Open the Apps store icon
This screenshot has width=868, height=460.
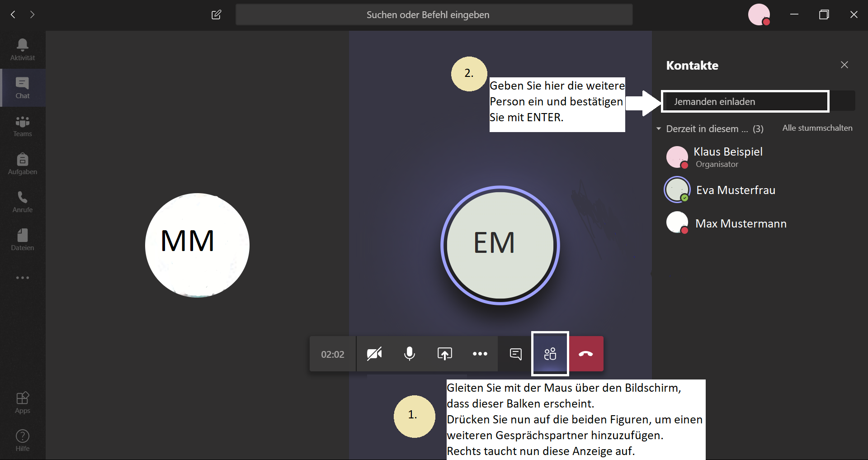click(x=23, y=403)
